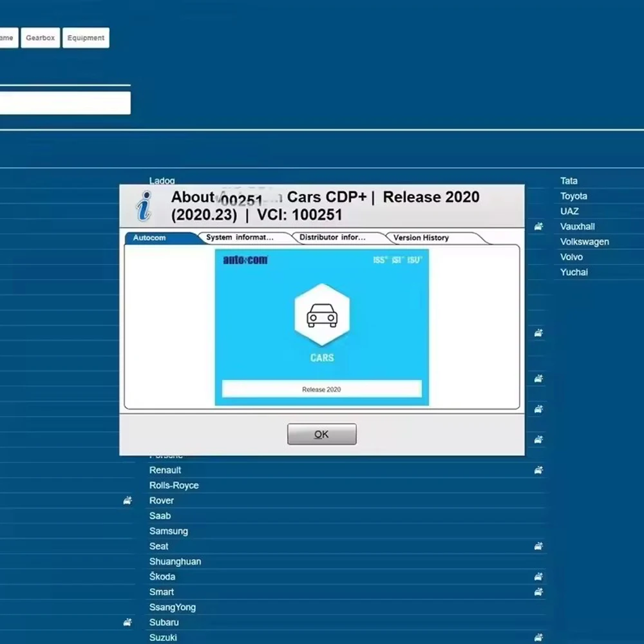Select SsangYong in the brand list

(x=173, y=607)
